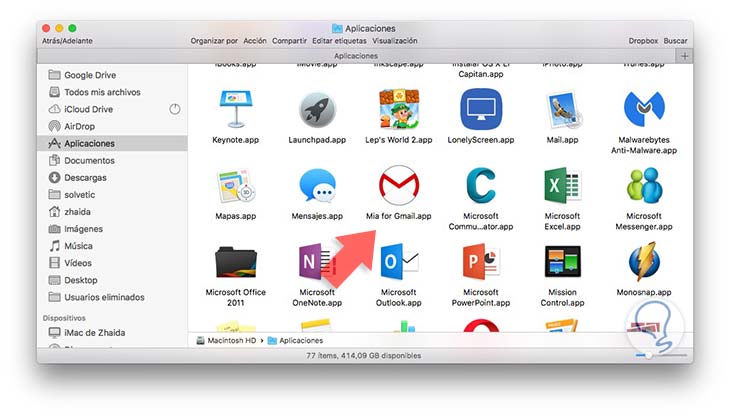Click Macintosh HD in the path bar
730x416 pixels.
(226, 341)
